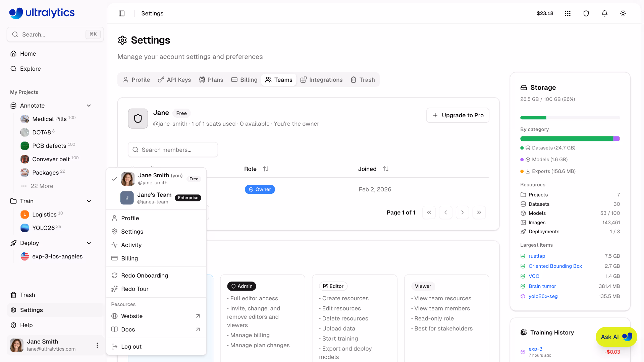Select Profile in account menu

(156, 218)
